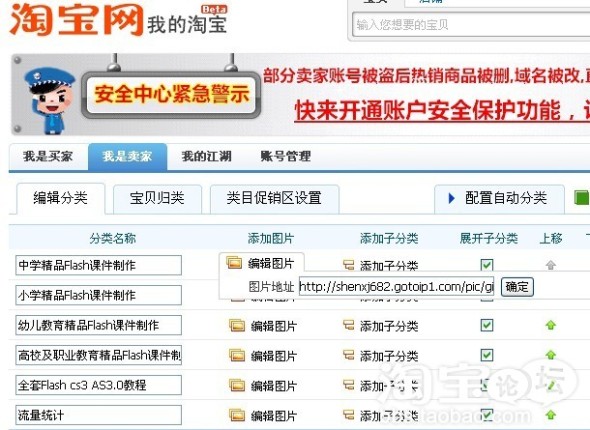Screen dimensions: 590x430
Task: Open 类目促销区设置 tab
Action: click(274, 198)
